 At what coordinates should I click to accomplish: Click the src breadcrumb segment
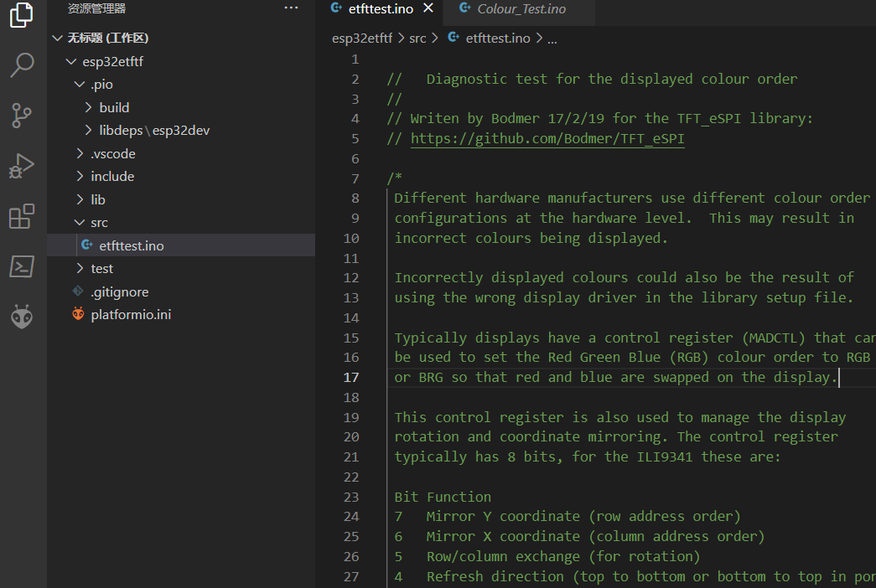pyautogui.click(x=417, y=39)
